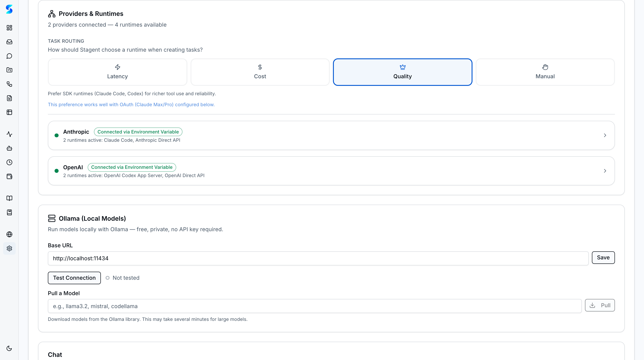Open the robot agents sidebar icon
This screenshot has width=644, height=360.
(9, 148)
